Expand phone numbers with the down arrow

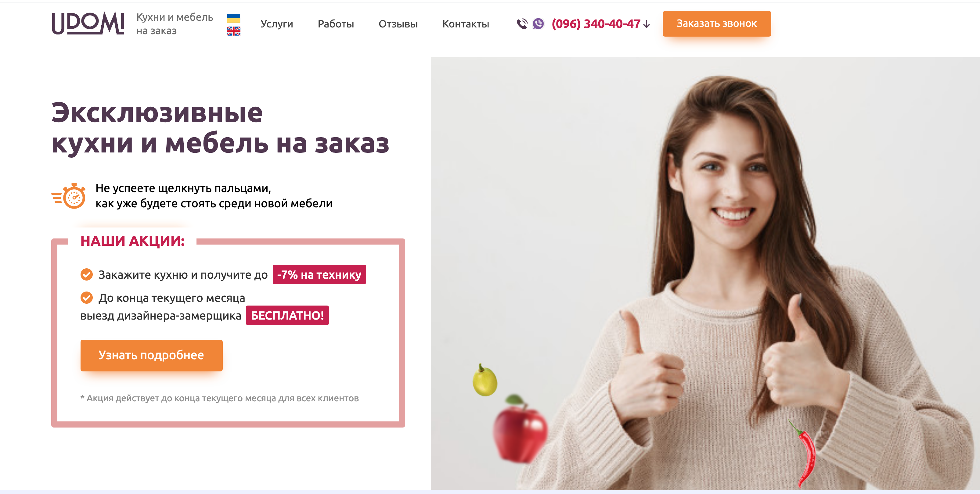click(646, 24)
